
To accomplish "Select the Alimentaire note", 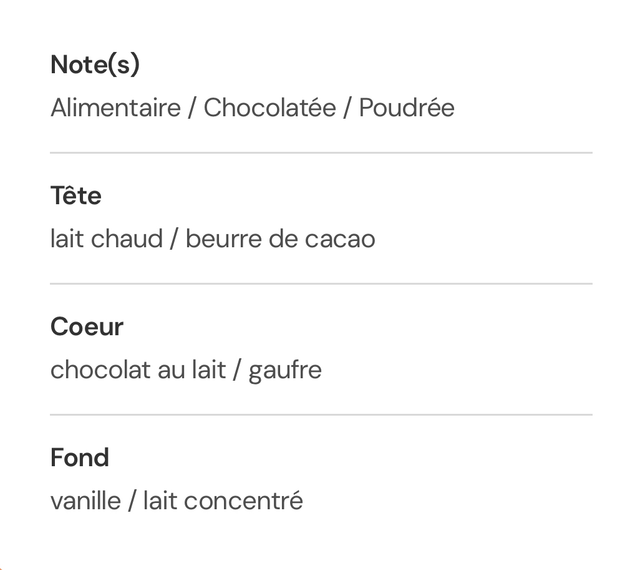I will (x=115, y=108).
